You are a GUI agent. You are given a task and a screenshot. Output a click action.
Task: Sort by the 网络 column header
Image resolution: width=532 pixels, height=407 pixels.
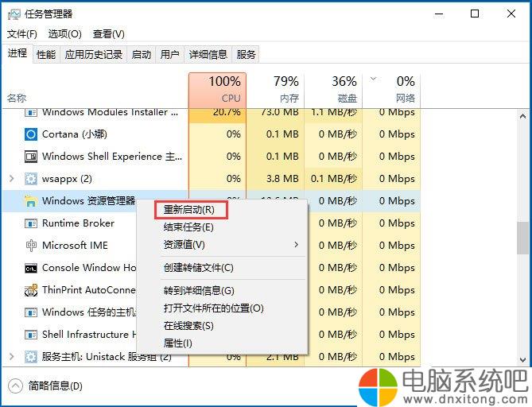tap(391, 90)
